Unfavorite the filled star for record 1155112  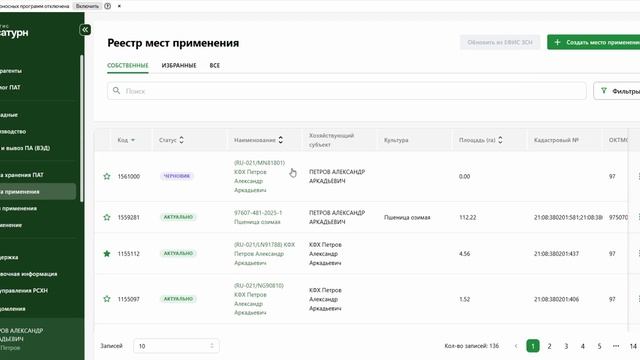click(x=107, y=253)
